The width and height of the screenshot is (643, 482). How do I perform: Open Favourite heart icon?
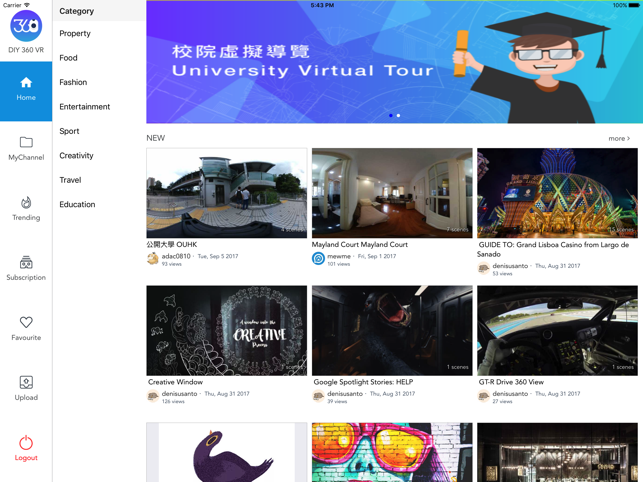pyautogui.click(x=26, y=322)
